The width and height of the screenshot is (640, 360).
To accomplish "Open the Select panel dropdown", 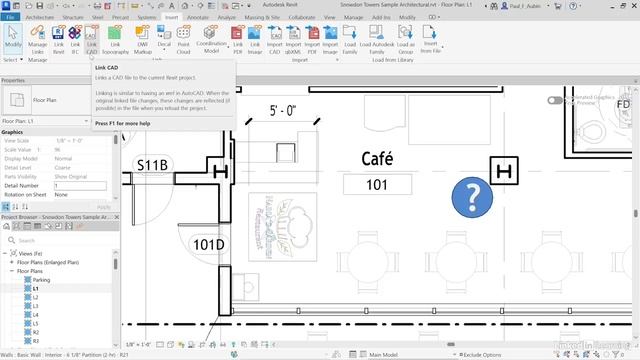I will pos(13,60).
